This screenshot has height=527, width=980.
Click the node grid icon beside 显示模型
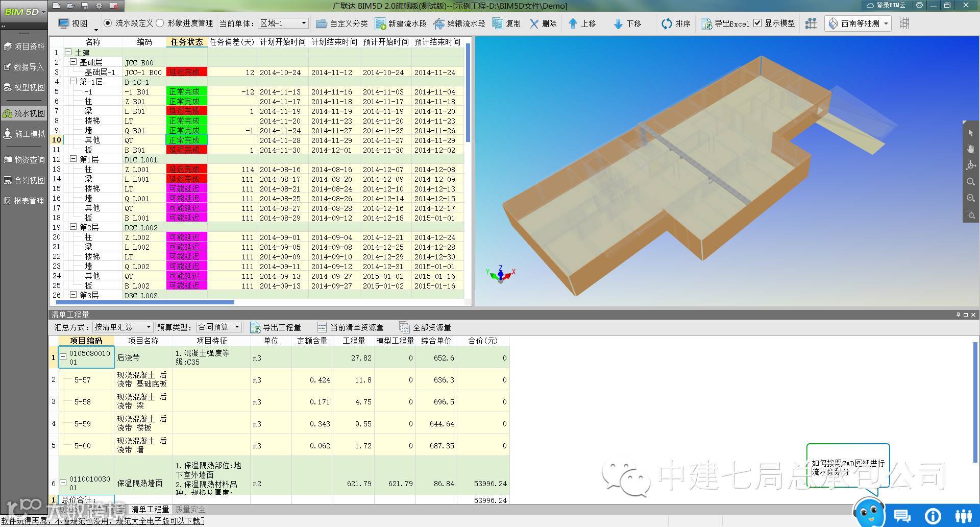811,23
